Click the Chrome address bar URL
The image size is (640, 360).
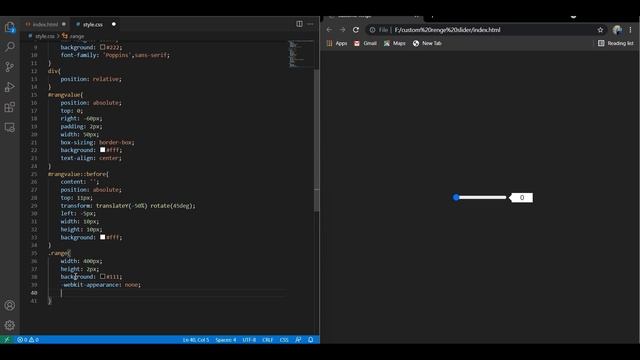coord(447,30)
